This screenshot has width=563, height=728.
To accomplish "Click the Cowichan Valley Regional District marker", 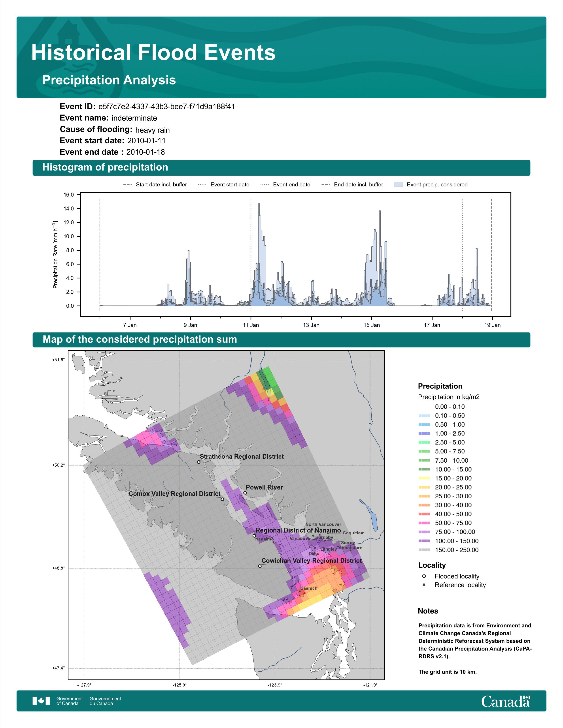I will click(260, 566).
